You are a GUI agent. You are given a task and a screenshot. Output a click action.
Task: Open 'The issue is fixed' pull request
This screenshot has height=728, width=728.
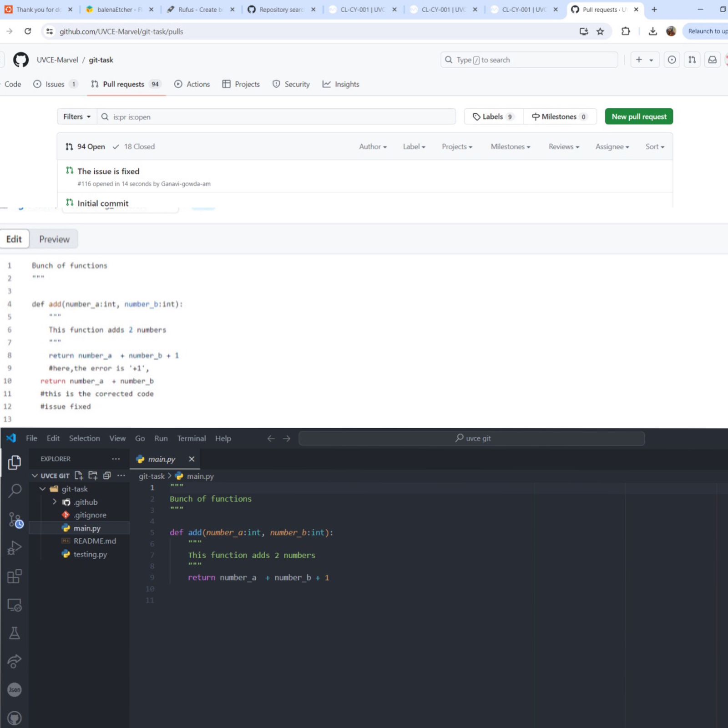[108, 171]
